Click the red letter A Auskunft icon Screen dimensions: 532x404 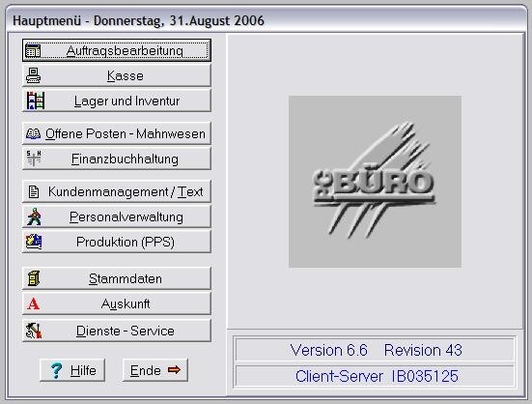point(33,303)
